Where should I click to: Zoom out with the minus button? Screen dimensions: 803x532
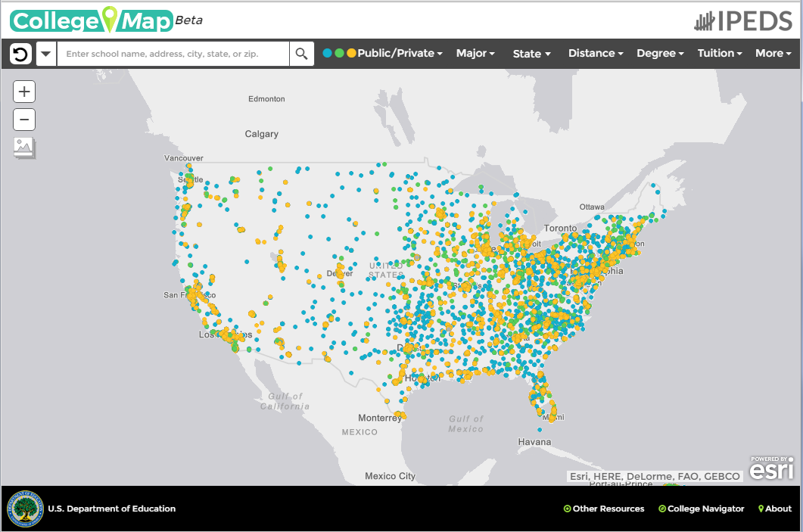click(24, 120)
